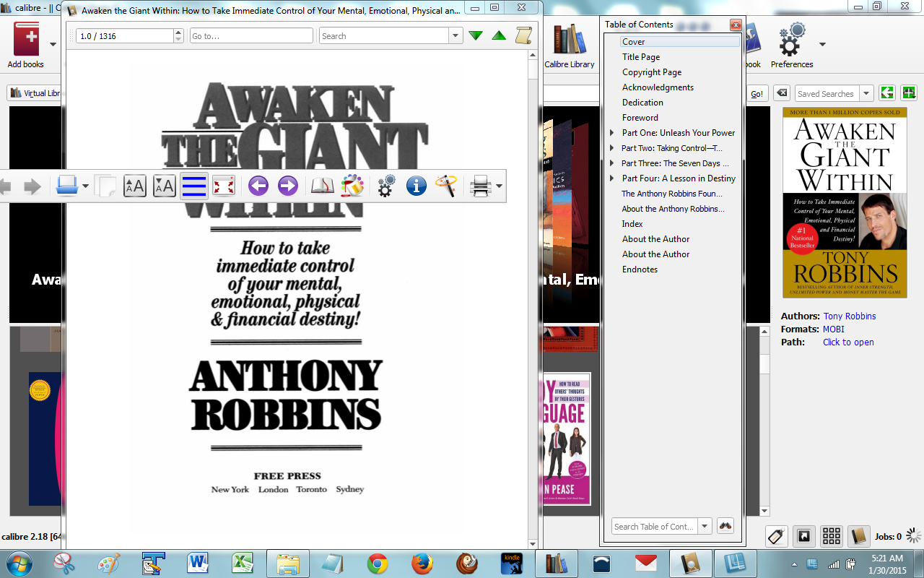Open the ebook file icon in viewer toolbar
The height and width of the screenshot is (578, 924).
pos(67,186)
